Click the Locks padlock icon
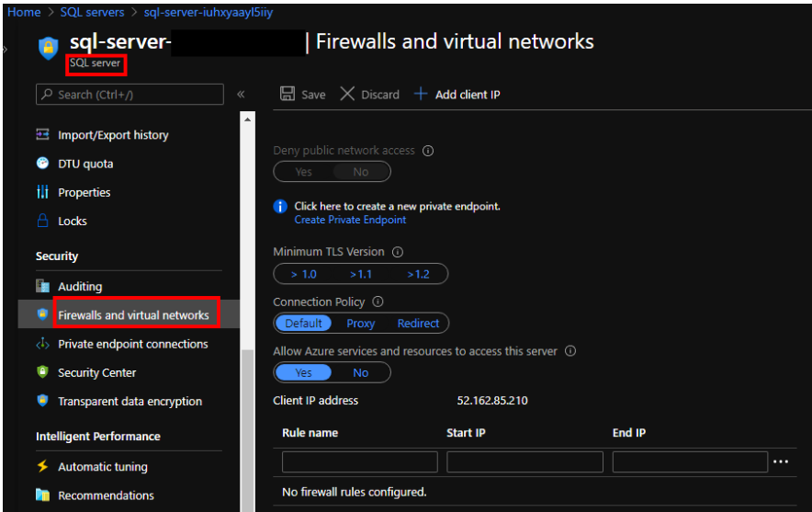The image size is (812, 512). (42, 221)
